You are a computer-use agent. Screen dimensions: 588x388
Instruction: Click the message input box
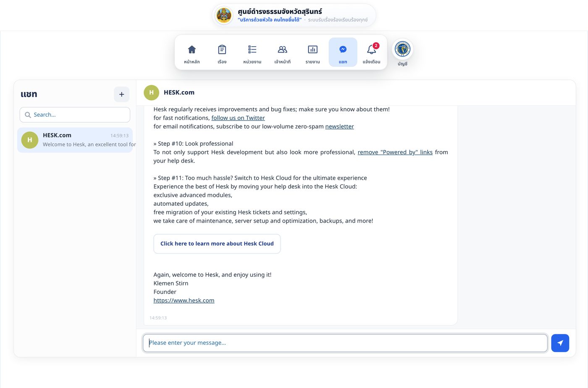point(345,343)
